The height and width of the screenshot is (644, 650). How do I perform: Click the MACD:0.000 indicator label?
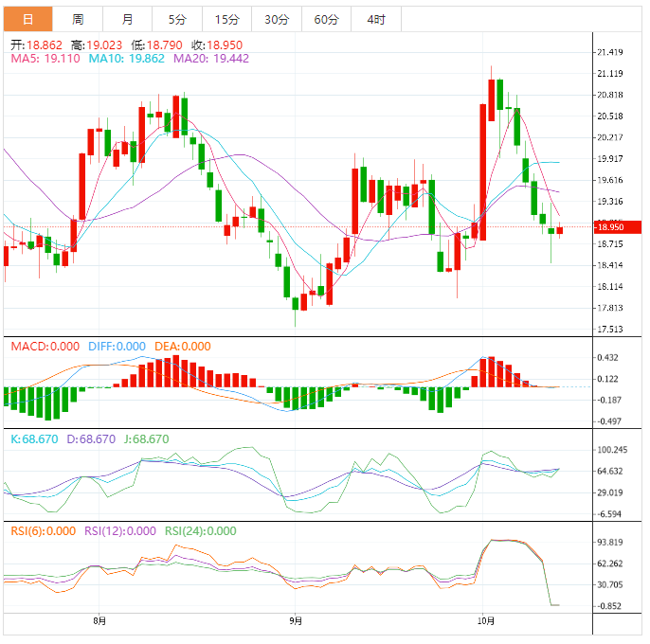(x=45, y=347)
